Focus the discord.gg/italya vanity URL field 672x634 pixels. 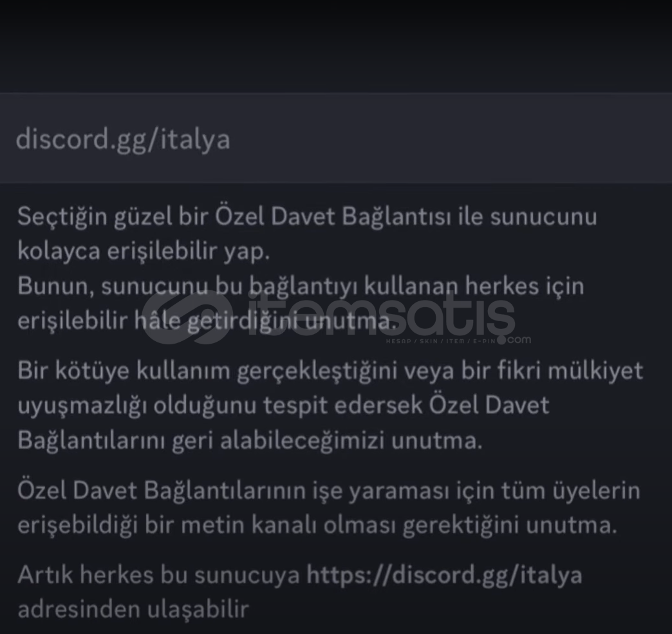coord(336,138)
